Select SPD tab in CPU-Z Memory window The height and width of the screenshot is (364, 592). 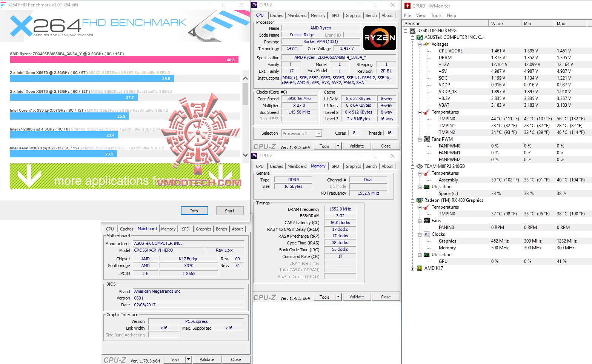[x=335, y=166]
